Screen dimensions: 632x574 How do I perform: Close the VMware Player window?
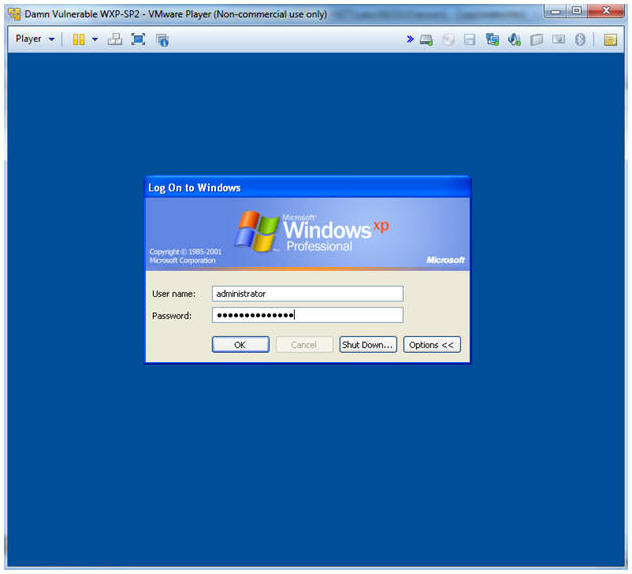pos(606,12)
